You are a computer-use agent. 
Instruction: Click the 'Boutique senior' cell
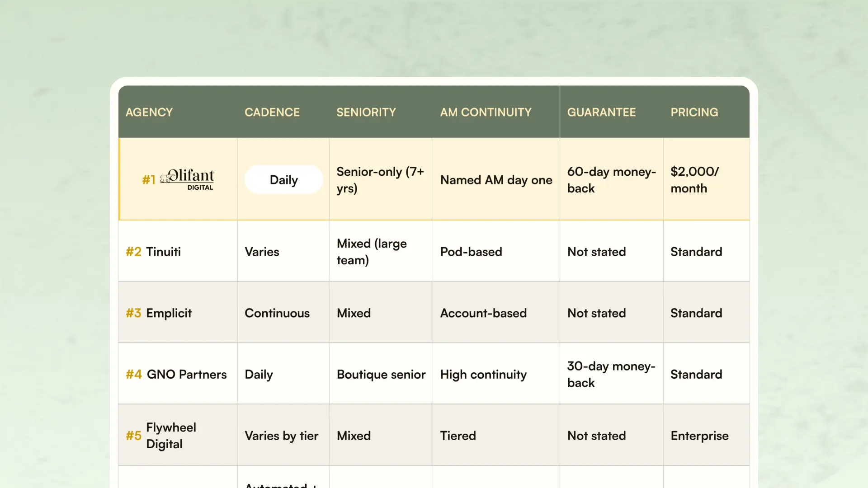pos(381,374)
